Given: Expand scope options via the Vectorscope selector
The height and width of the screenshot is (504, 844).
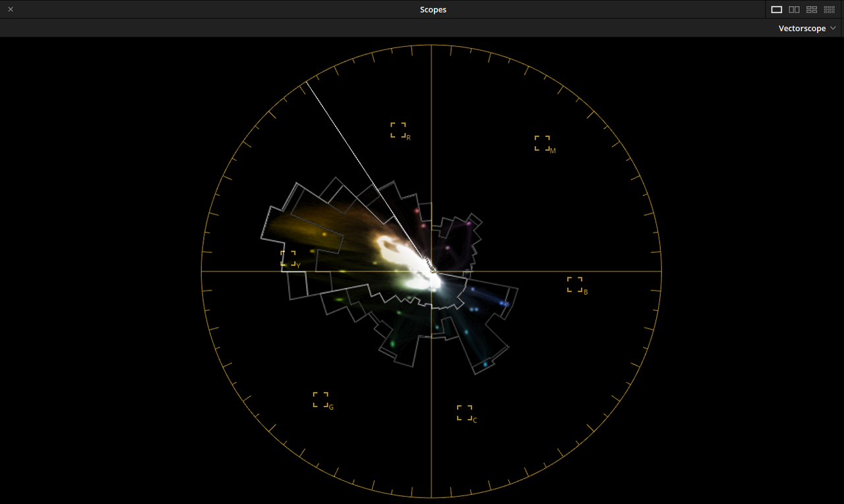Looking at the screenshot, I should [806, 28].
